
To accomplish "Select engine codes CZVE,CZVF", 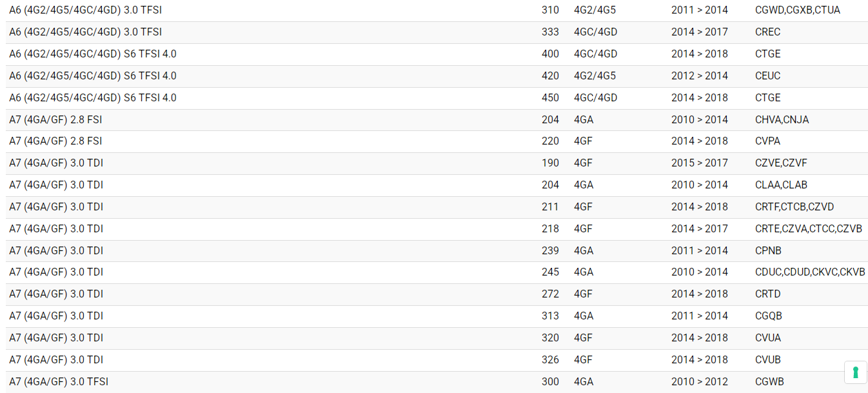I will pyautogui.click(x=781, y=163).
